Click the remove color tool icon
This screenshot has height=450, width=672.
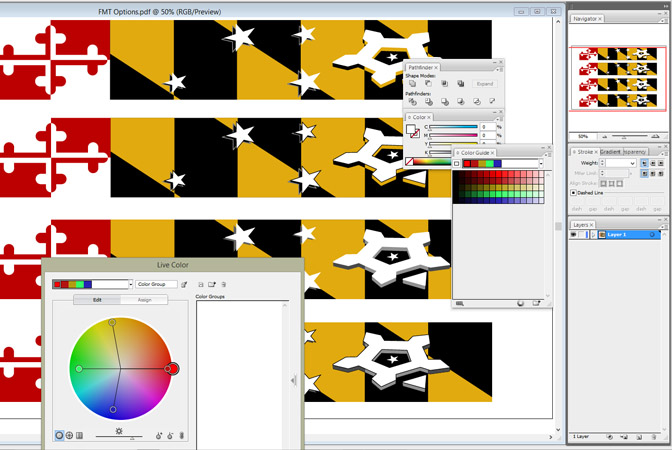click(x=170, y=436)
